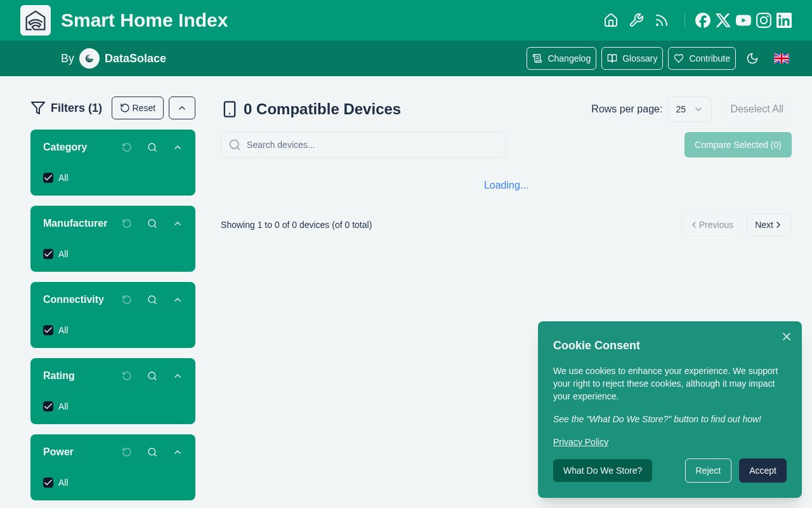Click the Search devices input field
812x508 pixels.
(363, 145)
